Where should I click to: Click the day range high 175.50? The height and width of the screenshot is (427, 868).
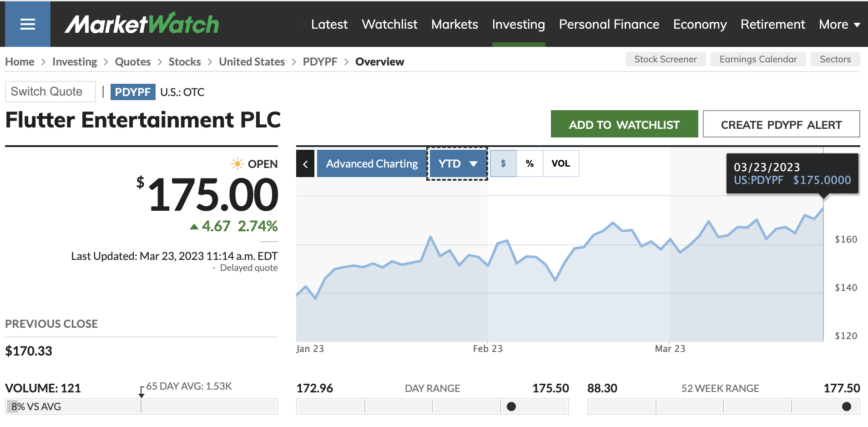pos(550,388)
